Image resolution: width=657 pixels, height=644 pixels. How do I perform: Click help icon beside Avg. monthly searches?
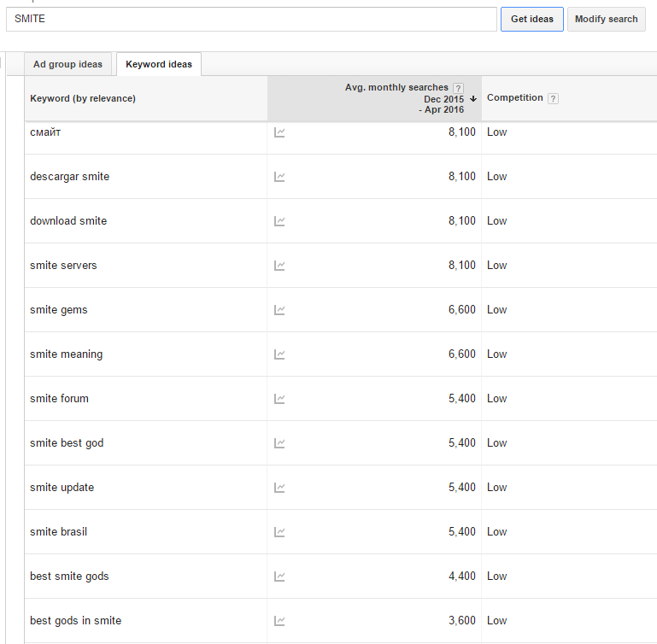459,88
